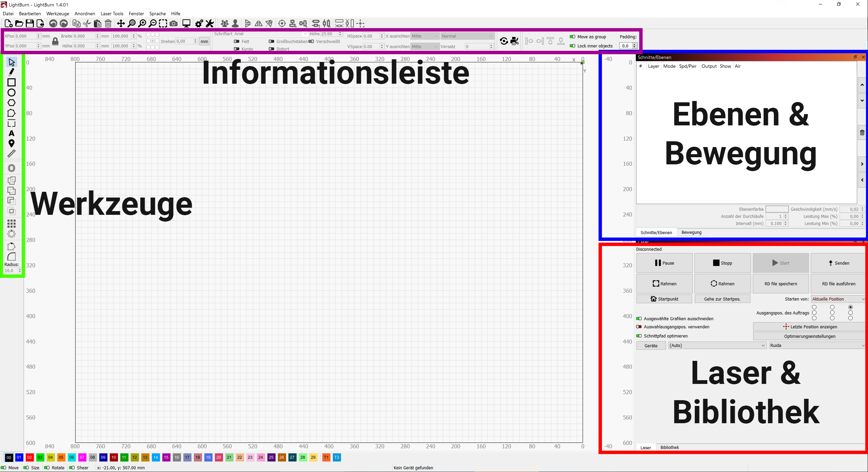The width and height of the screenshot is (868, 472).
Task: Activate the Text creation tool
Action: point(12,133)
